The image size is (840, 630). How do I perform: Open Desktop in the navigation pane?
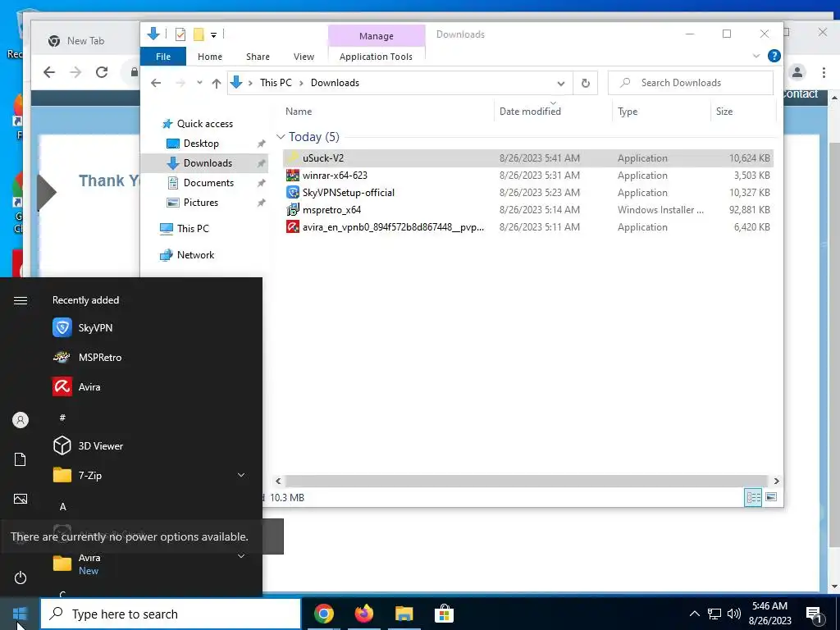coord(201,144)
